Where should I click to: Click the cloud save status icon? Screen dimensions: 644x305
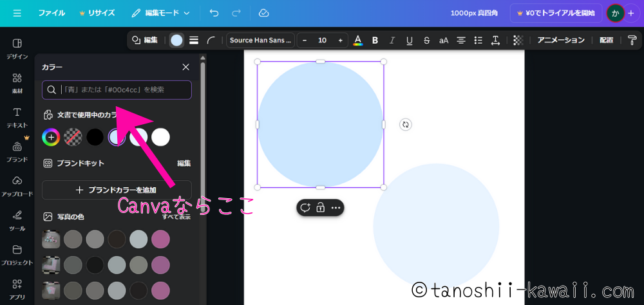pyautogui.click(x=263, y=13)
